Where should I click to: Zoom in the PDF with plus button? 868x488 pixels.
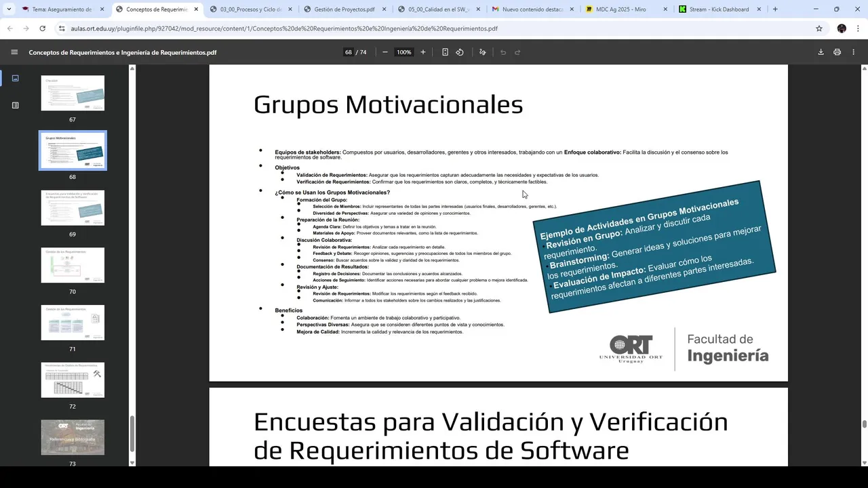coord(423,52)
